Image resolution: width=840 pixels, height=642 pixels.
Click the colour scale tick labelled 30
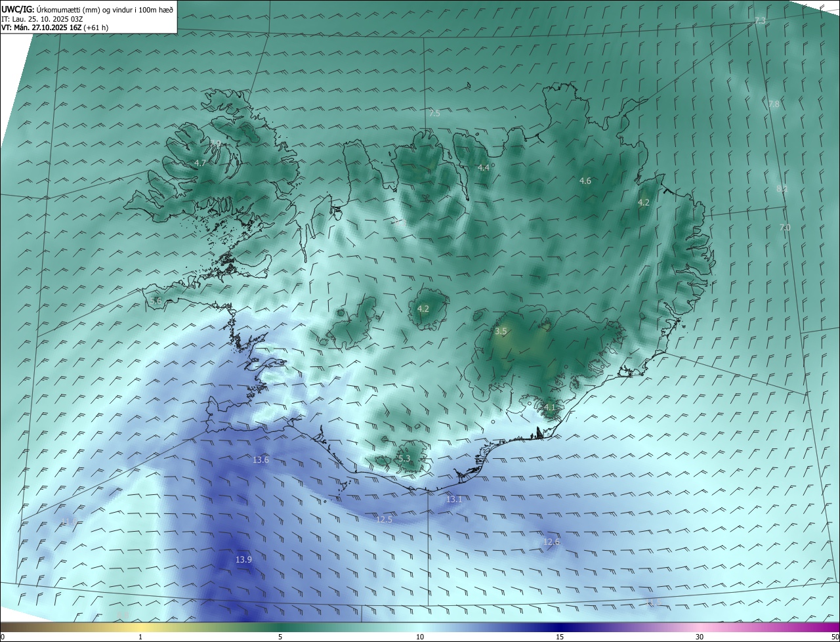point(700,637)
